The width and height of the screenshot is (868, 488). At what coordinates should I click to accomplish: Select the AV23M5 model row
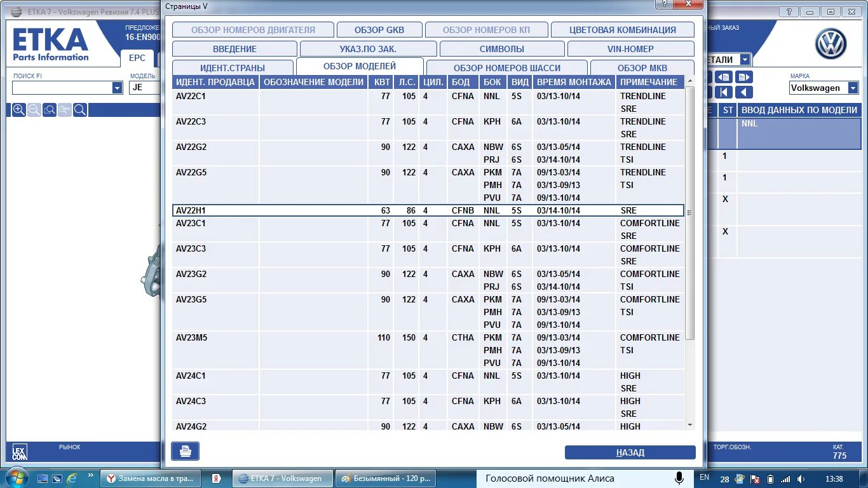428,350
